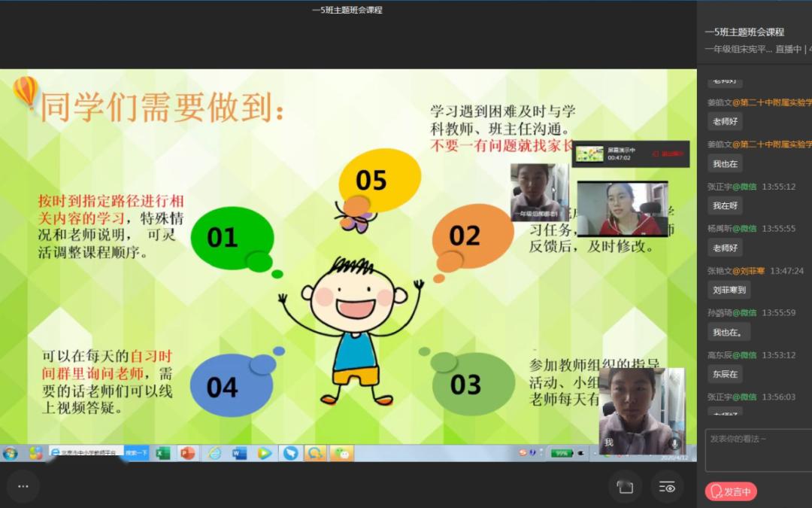Viewport: 812px width, 508px height.
Task: Click the 一5班主题班会课程 title in the side panel
Action: tap(744, 32)
